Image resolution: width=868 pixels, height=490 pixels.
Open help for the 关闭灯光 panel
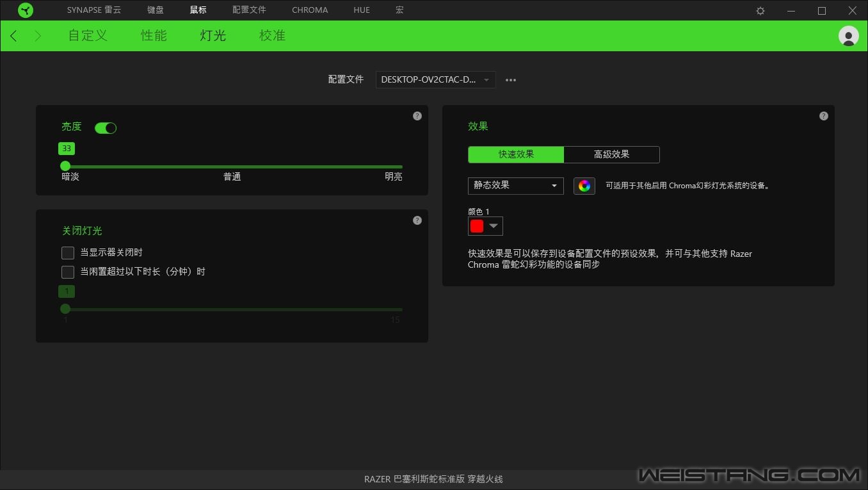pos(417,220)
